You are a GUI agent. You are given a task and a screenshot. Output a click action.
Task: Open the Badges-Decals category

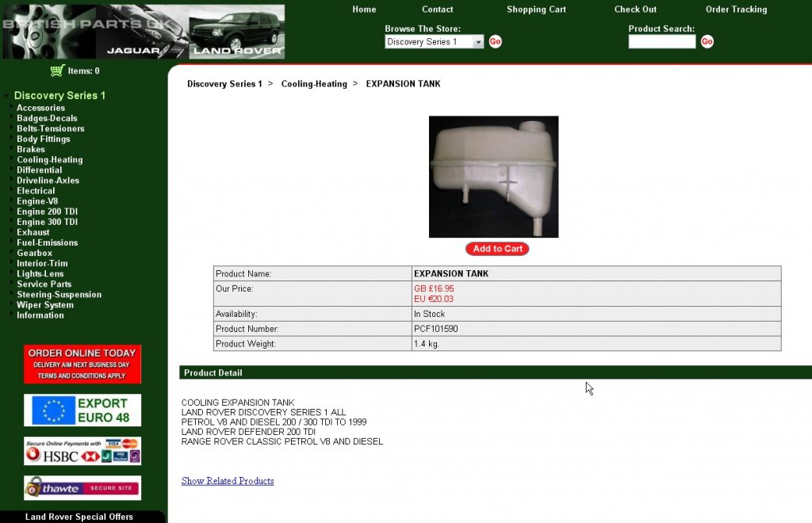tap(47, 118)
